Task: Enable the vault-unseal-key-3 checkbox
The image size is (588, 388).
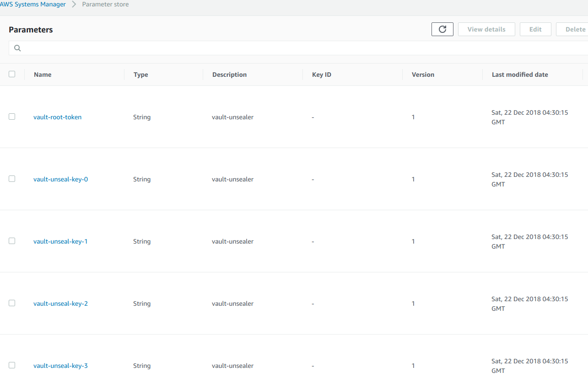Action: coord(12,365)
